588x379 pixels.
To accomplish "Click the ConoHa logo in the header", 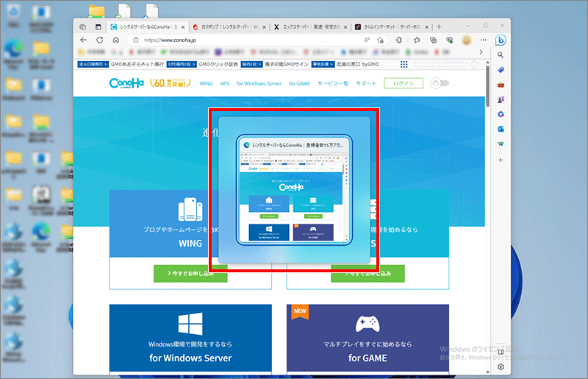I will (126, 83).
